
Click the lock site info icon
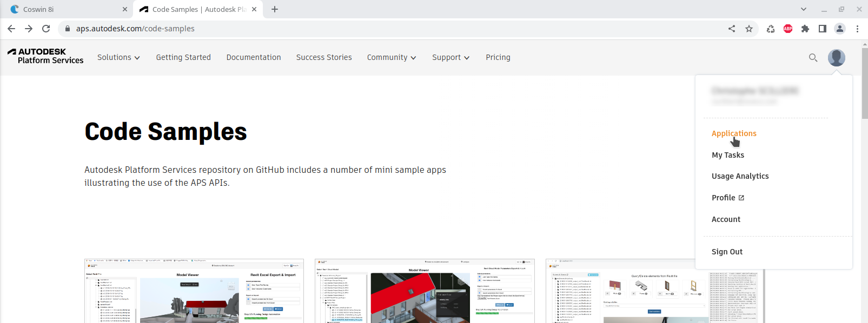[x=68, y=29]
